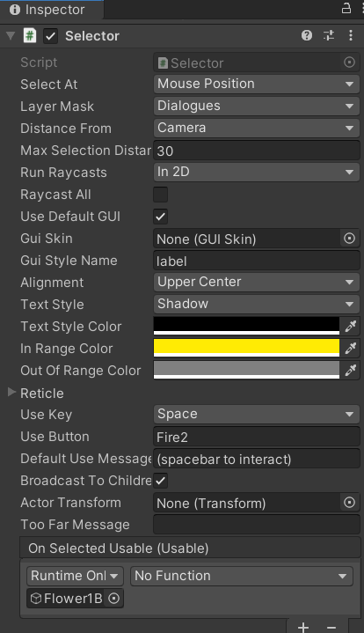Switch to the Inspector tab
Viewport: 364px width, 633px height.
[47, 10]
